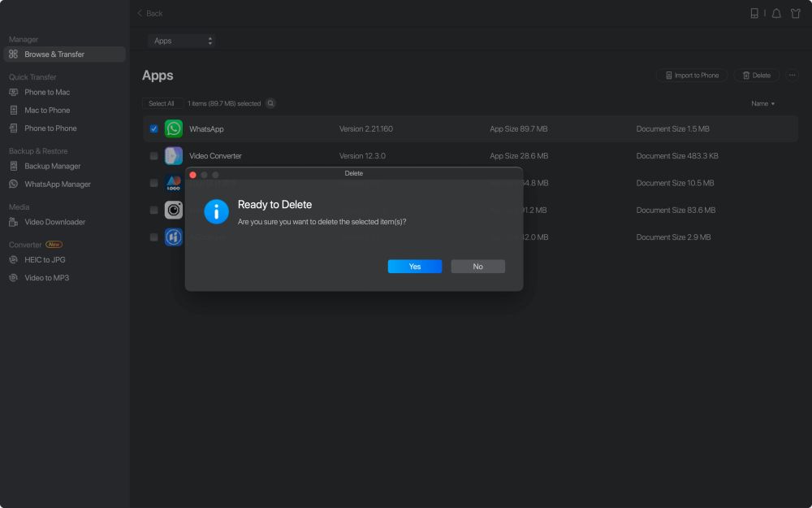Click the Import to Phone button
Image resolution: width=812 pixels, height=508 pixels.
(x=692, y=76)
